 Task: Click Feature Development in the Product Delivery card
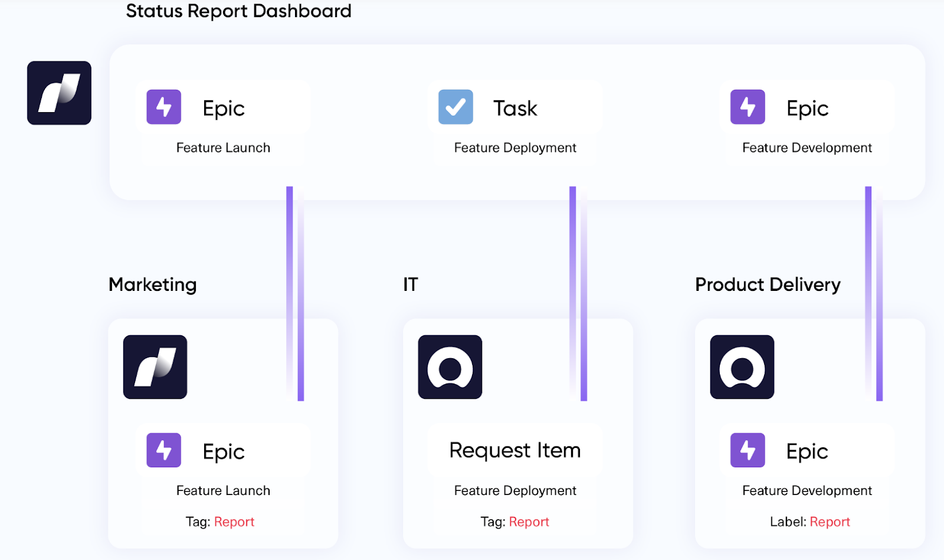[807, 491]
